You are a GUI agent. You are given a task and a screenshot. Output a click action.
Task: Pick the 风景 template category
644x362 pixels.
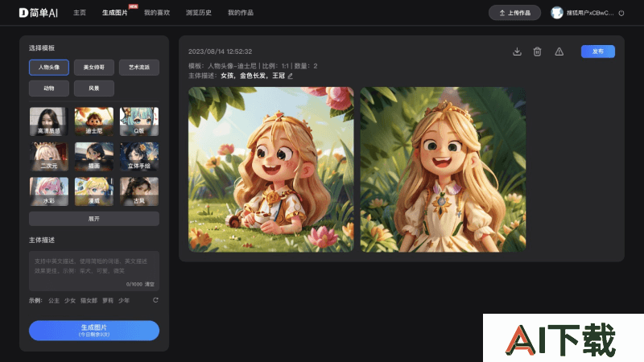point(94,88)
